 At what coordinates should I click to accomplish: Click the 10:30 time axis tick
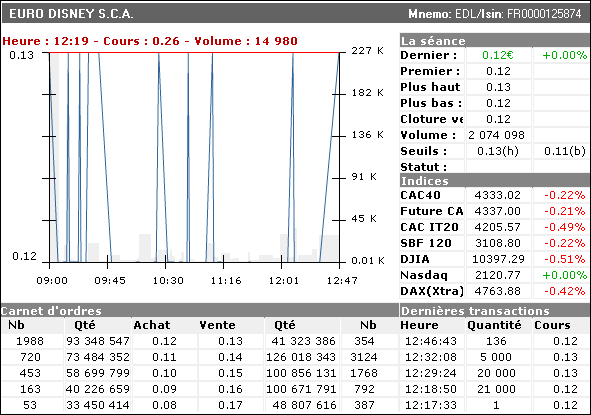(168, 281)
